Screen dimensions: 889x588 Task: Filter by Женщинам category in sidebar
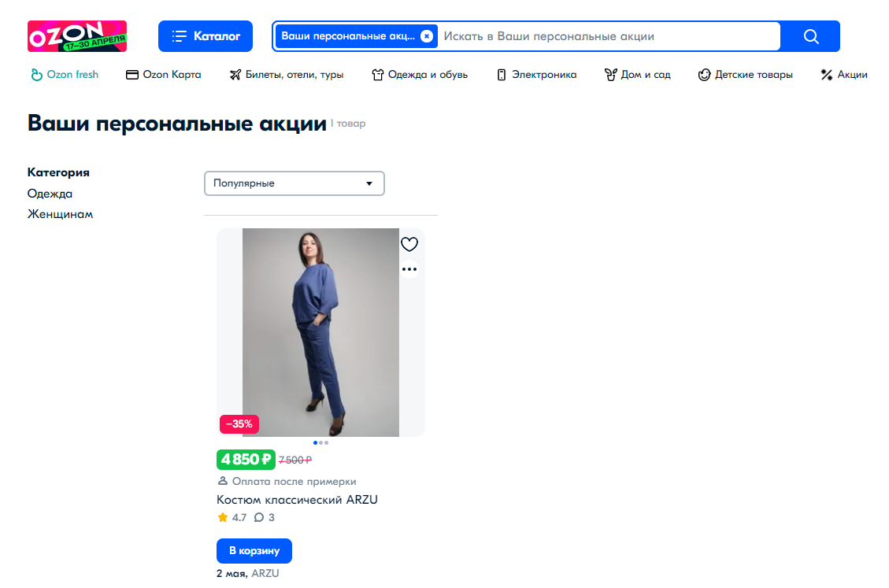tap(60, 214)
